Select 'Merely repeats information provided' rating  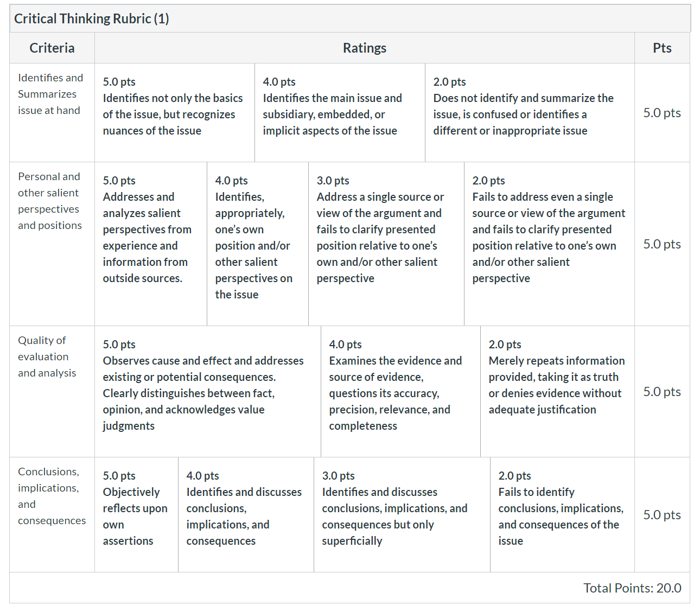(x=557, y=391)
